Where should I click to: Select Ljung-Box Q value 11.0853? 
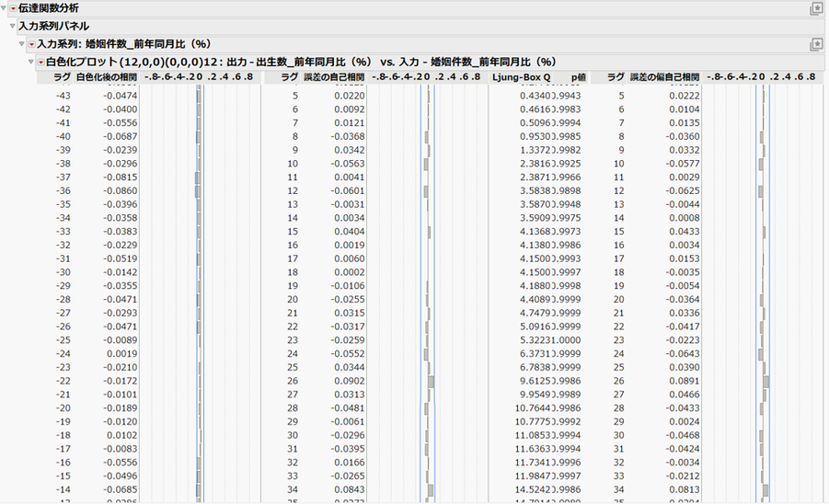coord(533,435)
